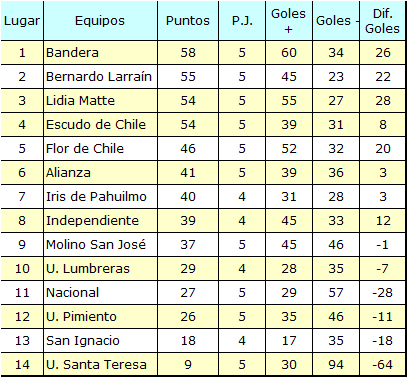
Task: Select the Lidia Matte row name
Action: pos(100,101)
